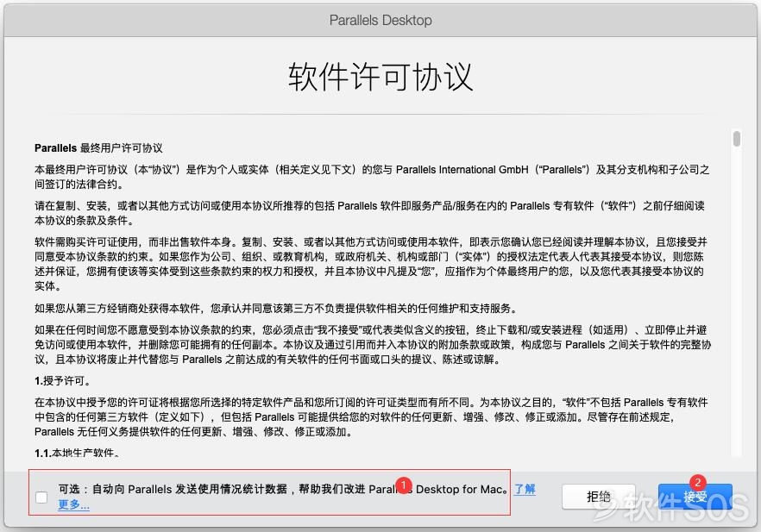Click the 拒绝 (Decline) button

(x=599, y=497)
